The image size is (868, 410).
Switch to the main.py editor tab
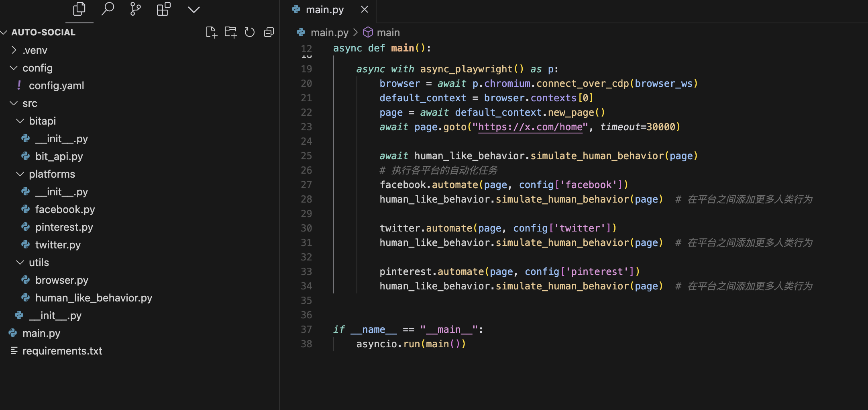[324, 10]
